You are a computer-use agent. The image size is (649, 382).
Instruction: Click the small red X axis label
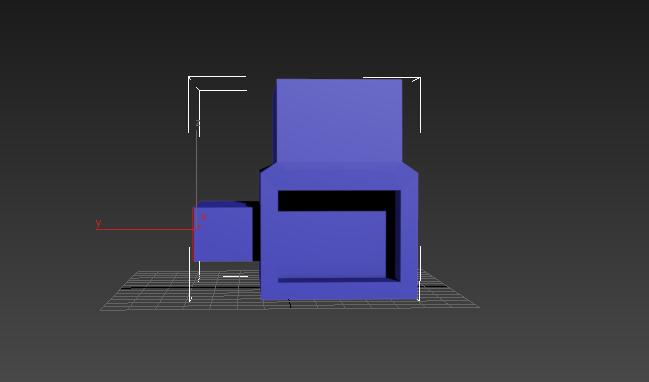pos(203,216)
